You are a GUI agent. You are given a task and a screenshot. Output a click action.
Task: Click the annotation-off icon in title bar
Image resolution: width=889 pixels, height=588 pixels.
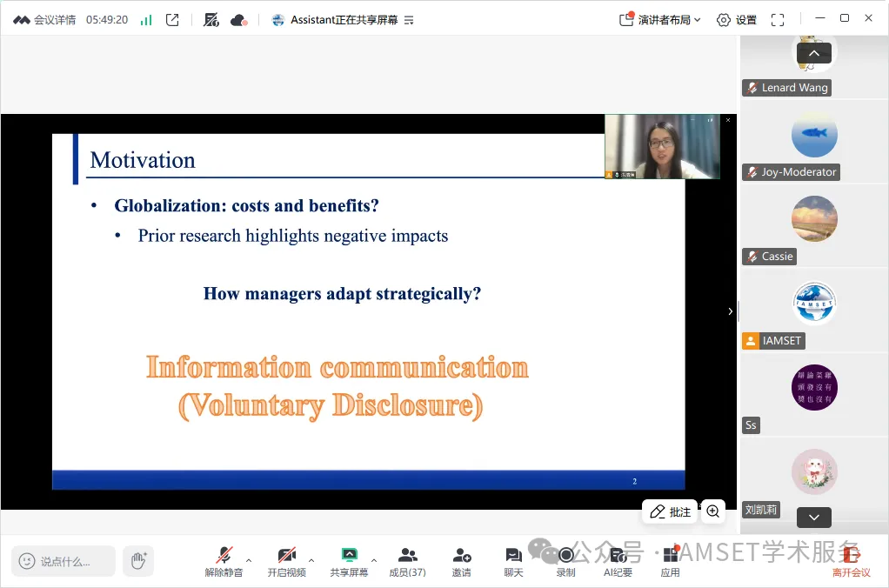pos(211,20)
